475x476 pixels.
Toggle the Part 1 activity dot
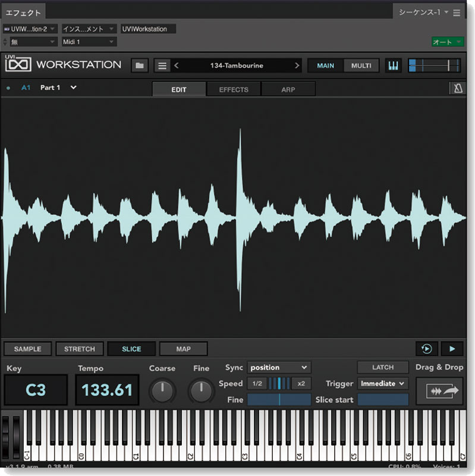point(8,88)
